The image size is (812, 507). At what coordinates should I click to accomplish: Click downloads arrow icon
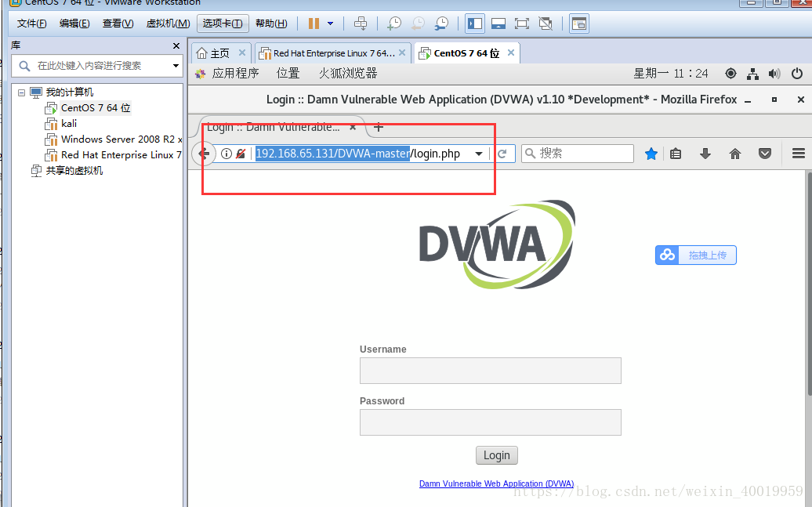click(x=705, y=154)
